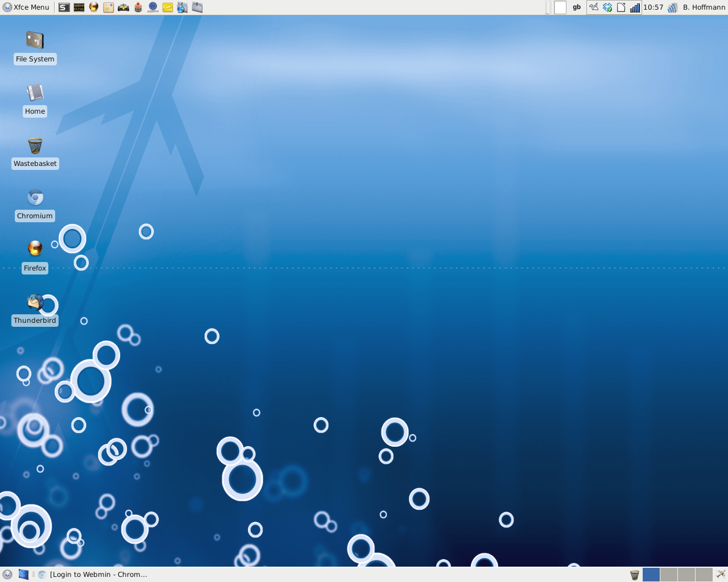Screen dimensions: 728x582
Task: Open the Xfce Menu
Action: [x=26, y=7]
